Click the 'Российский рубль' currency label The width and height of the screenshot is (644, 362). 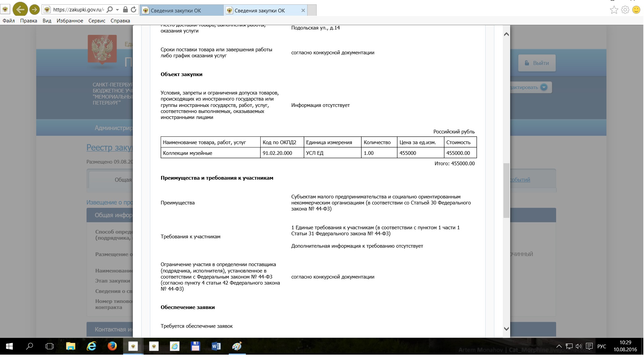tap(454, 132)
